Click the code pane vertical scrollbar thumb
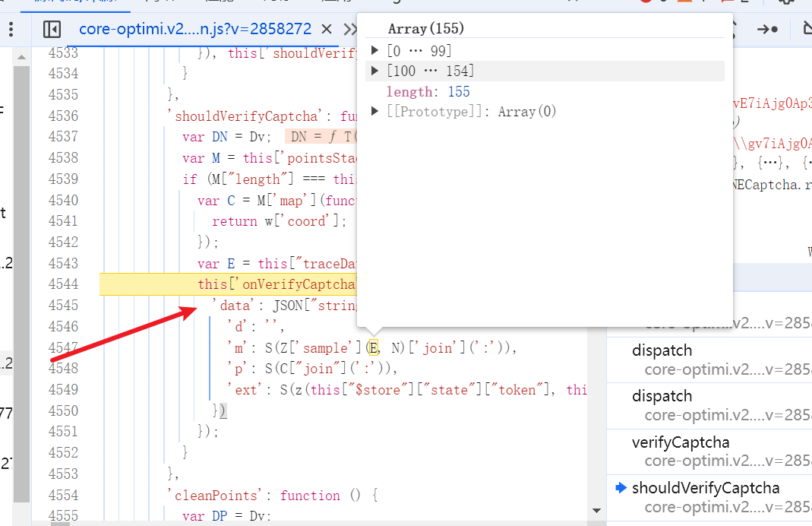 pos(21,284)
